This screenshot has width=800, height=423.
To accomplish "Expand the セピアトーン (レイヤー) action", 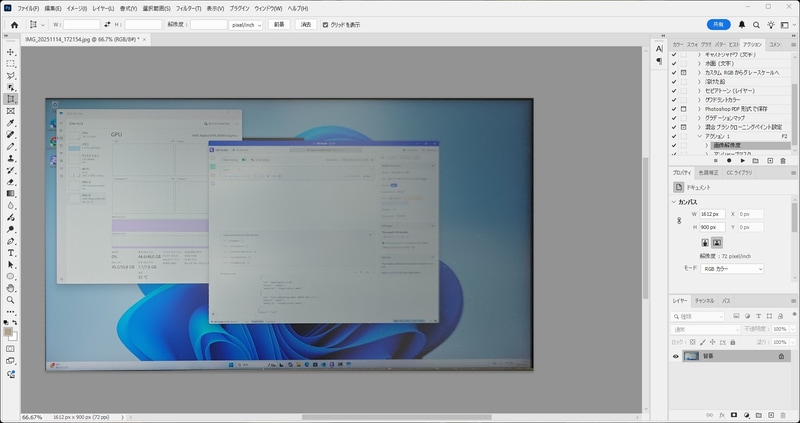I will [699, 91].
